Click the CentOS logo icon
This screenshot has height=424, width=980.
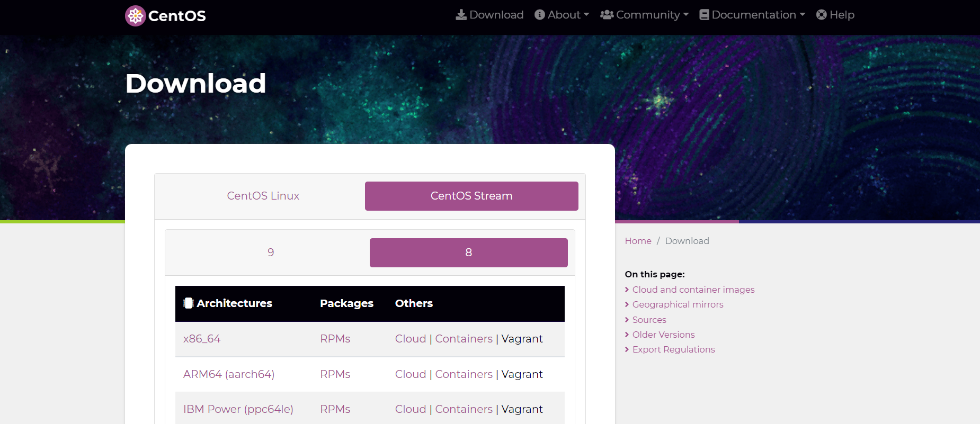tap(135, 16)
